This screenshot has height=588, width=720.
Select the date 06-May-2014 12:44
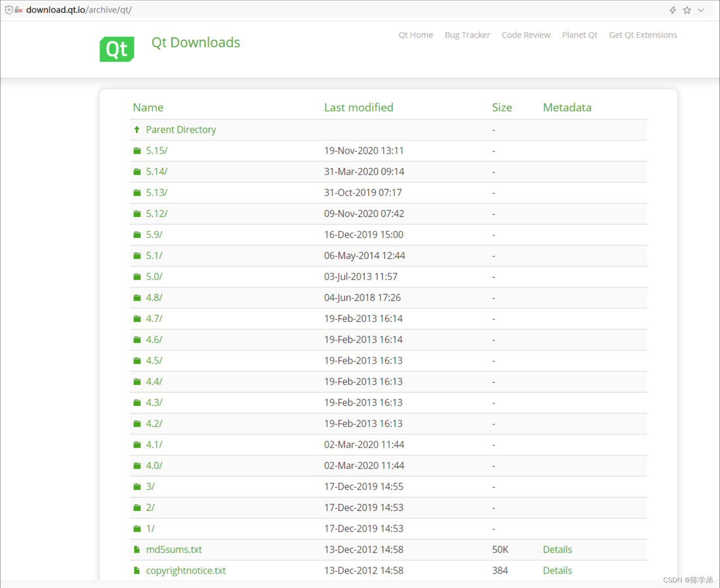coord(365,256)
